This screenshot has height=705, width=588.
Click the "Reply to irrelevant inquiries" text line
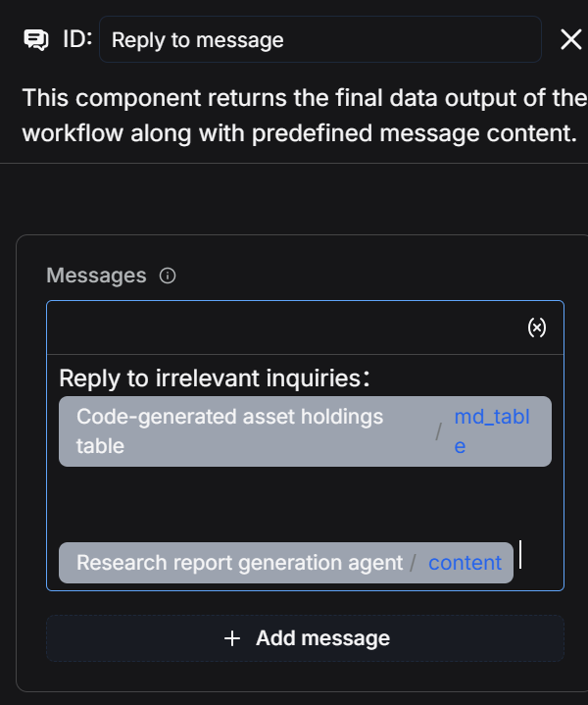[x=214, y=378]
